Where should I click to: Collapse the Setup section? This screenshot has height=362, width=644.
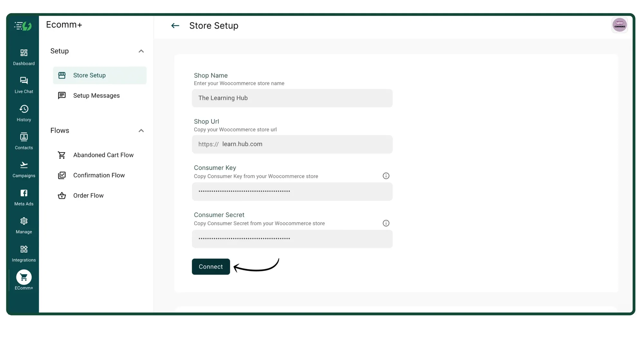(x=141, y=51)
